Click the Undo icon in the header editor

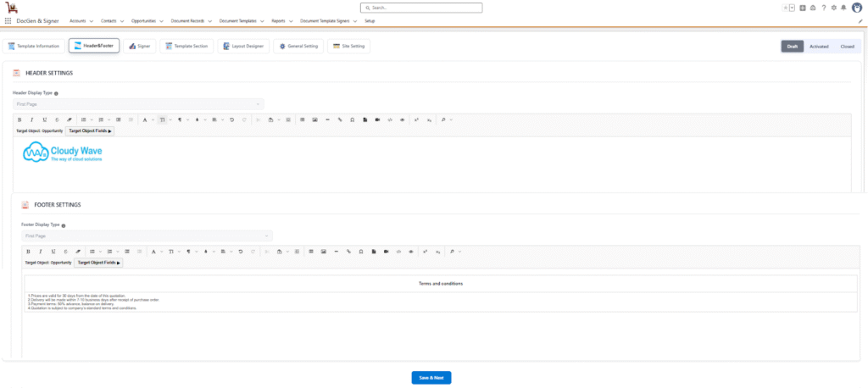232,119
